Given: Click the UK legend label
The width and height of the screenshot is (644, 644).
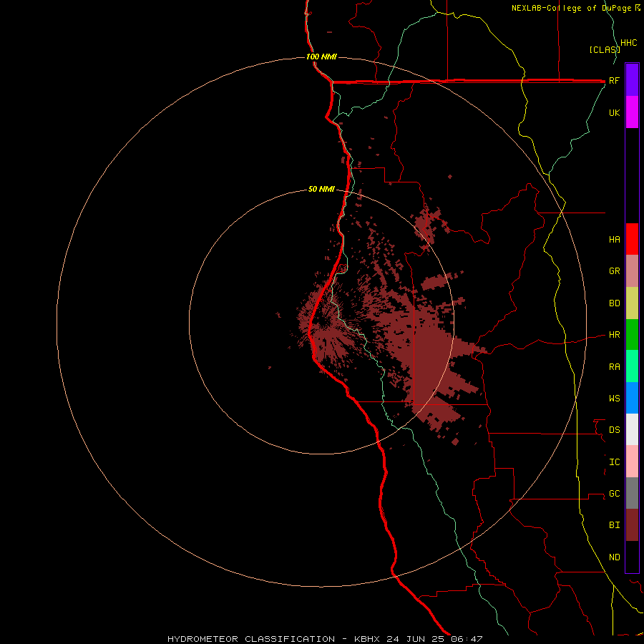Looking at the screenshot, I should click(614, 112).
